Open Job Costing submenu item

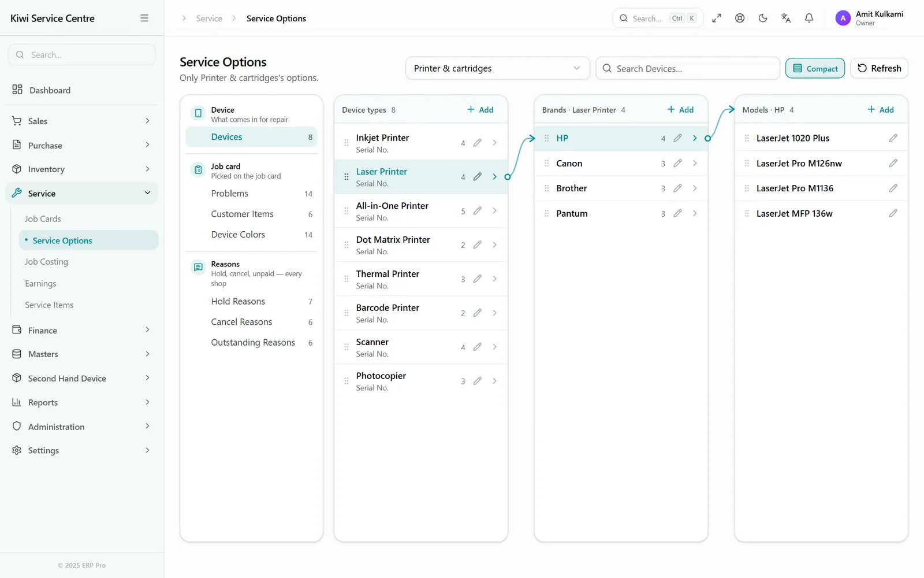pos(46,262)
